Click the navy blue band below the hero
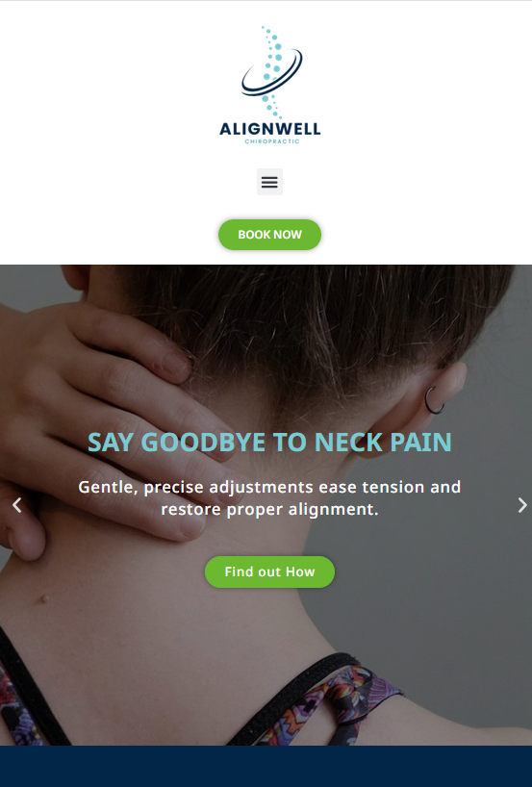This screenshot has width=532, height=787. coord(266,766)
